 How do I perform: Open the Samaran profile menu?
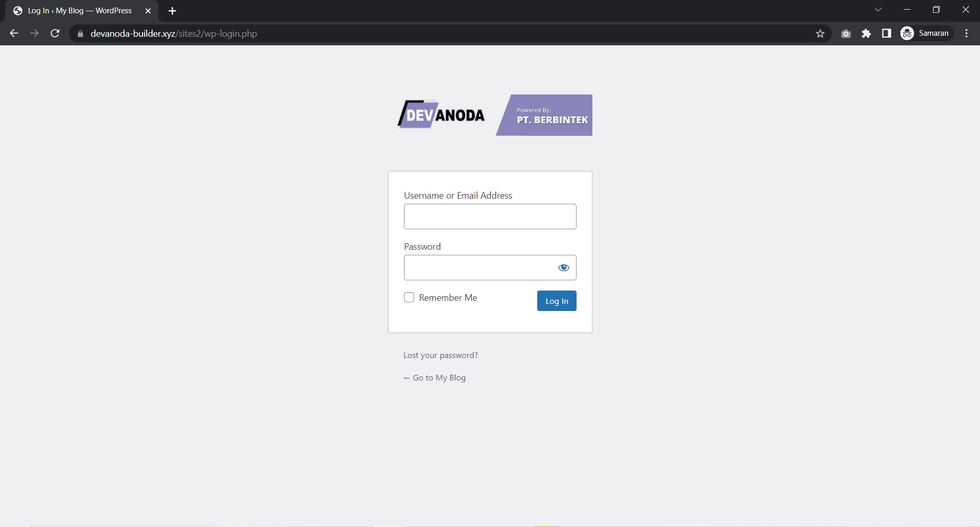pos(925,33)
